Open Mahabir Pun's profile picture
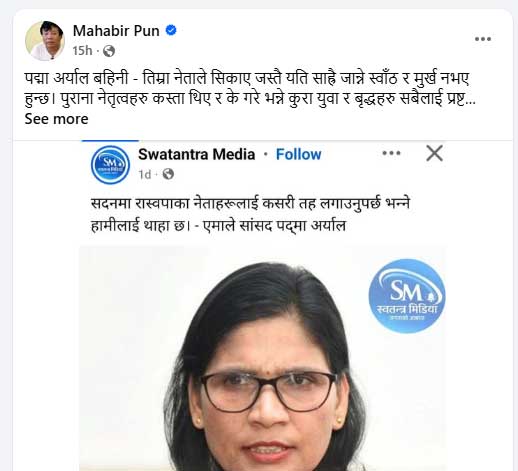 tap(45, 41)
